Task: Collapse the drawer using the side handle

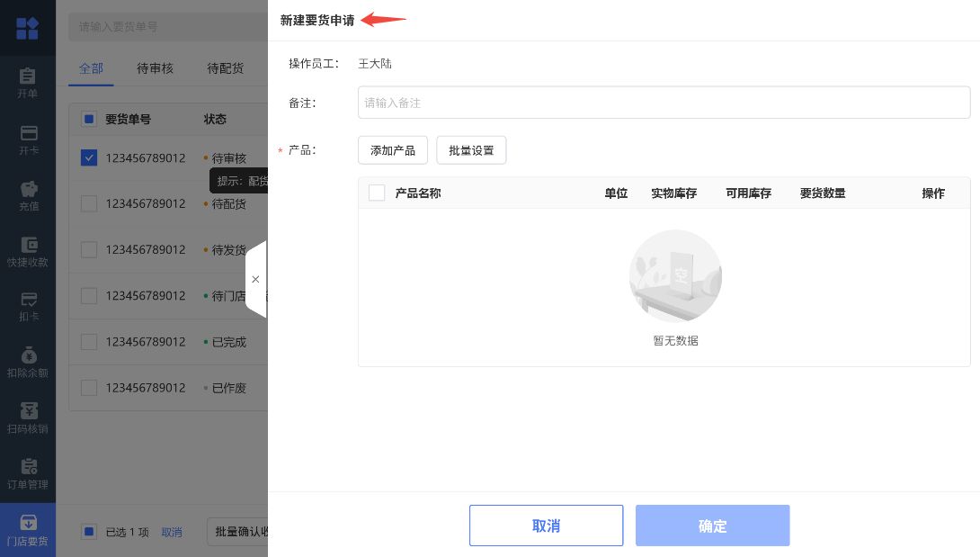Action: click(256, 279)
